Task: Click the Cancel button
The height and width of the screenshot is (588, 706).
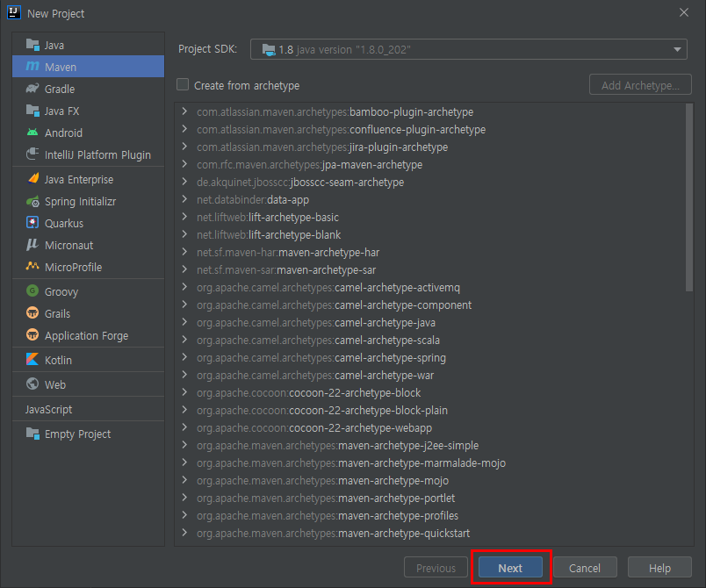Action: [x=585, y=568]
